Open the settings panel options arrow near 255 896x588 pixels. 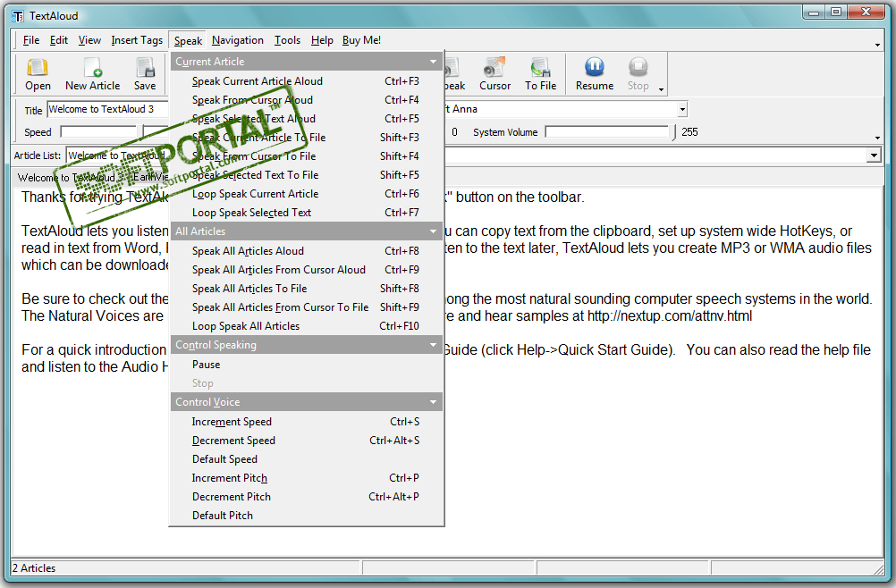[x=878, y=138]
